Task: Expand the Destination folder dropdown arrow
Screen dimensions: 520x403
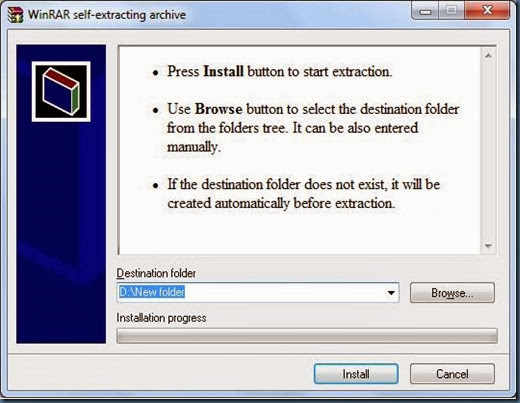Action: pos(391,293)
